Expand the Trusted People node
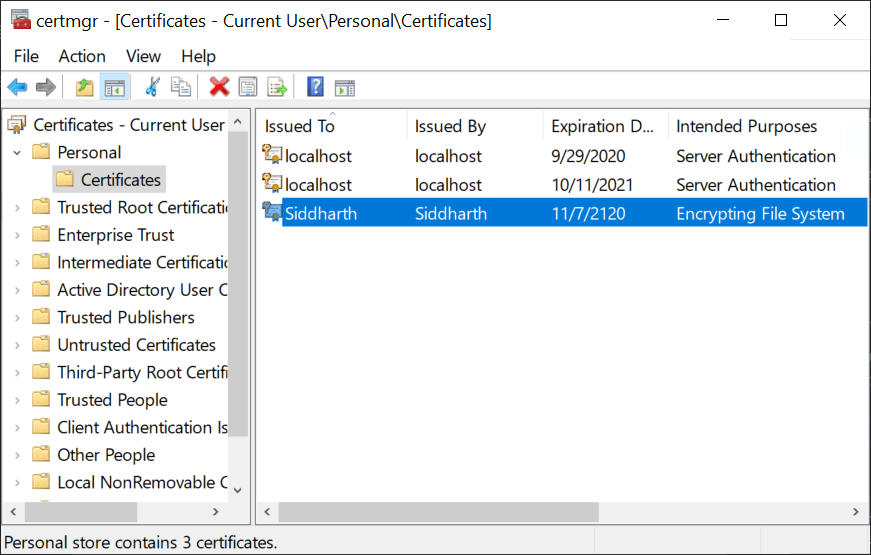 point(17,400)
